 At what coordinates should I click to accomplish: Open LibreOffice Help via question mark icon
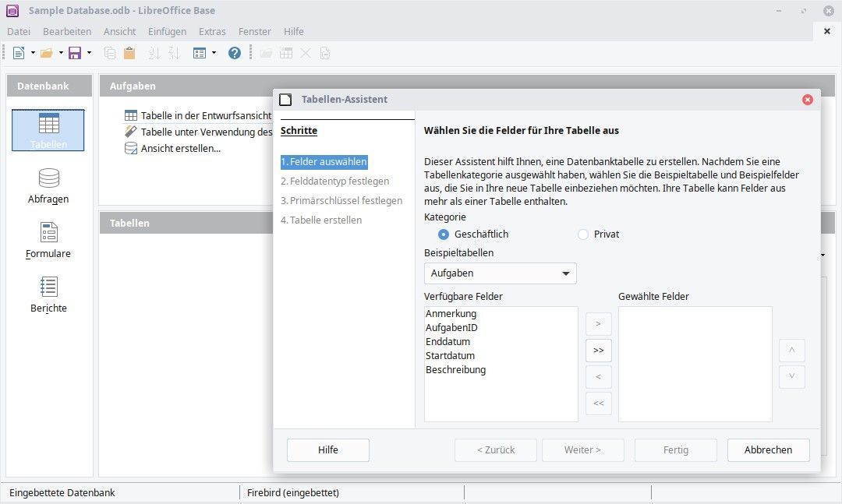coord(235,53)
